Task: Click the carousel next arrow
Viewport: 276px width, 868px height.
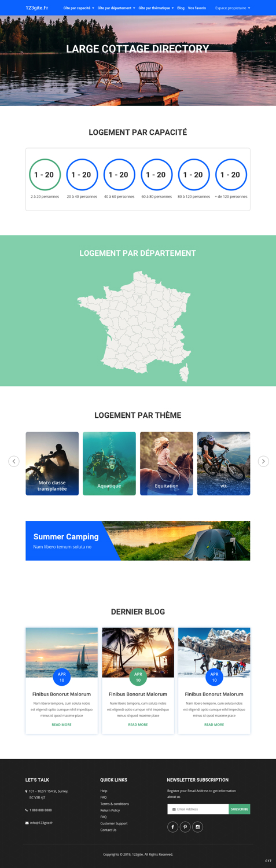Action: [x=263, y=461]
